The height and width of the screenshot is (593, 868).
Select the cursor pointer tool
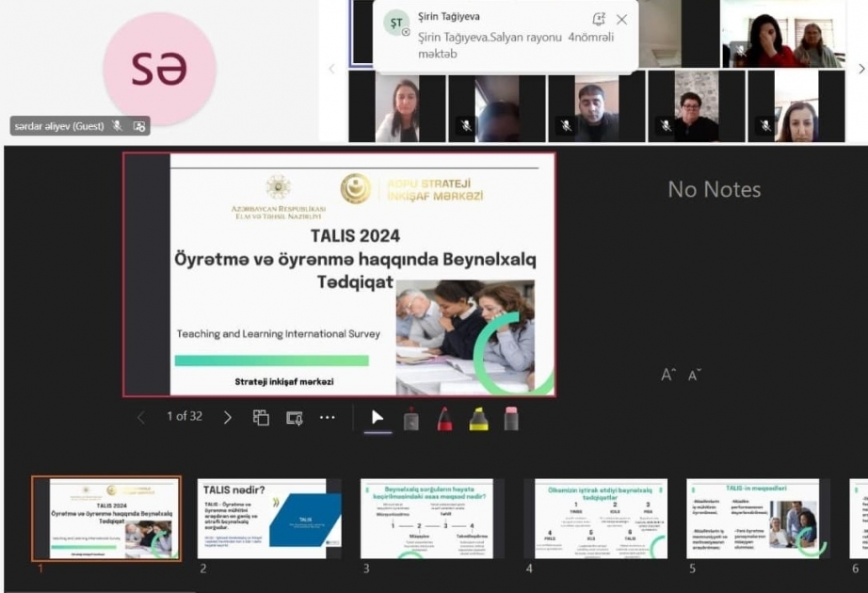378,418
